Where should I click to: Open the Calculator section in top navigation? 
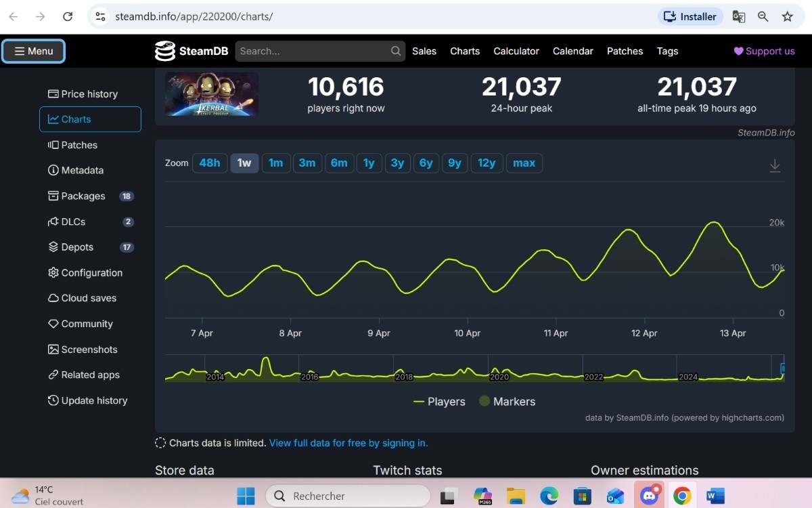click(x=516, y=51)
